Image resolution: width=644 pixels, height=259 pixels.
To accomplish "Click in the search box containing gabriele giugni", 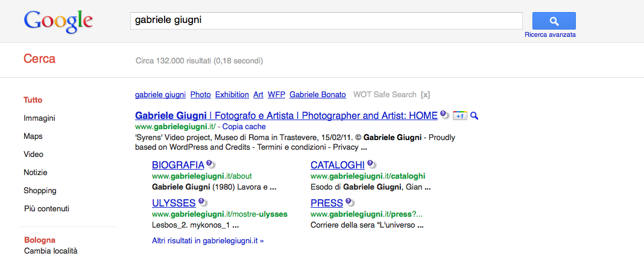I will tap(326, 21).
